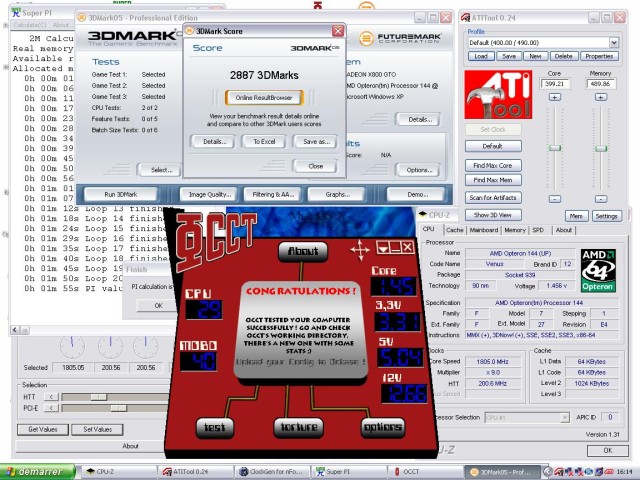
Task: Open the Cache tab in CPU-Z
Action: 454,230
